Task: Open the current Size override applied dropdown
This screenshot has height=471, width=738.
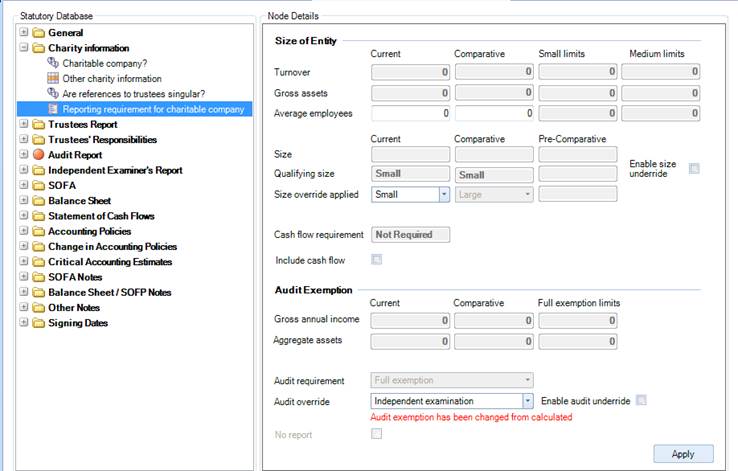Action: (443, 195)
